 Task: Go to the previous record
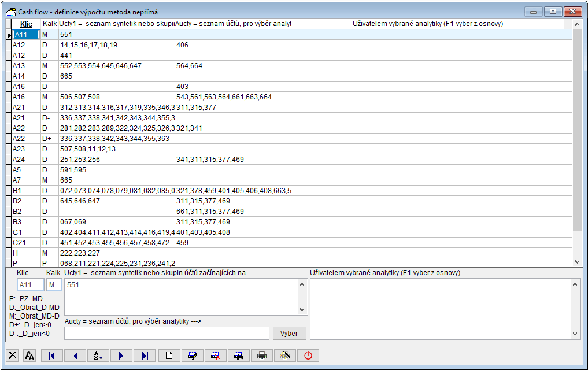pos(75,356)
